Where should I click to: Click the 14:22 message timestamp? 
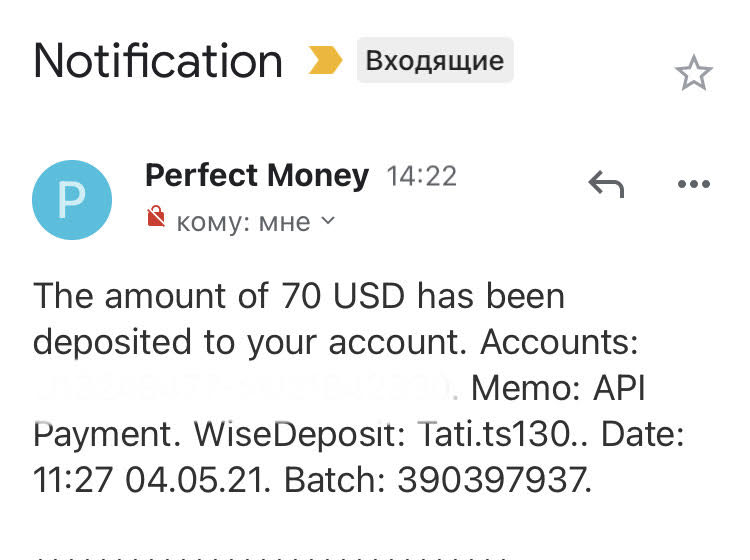[x=421, y=177]
